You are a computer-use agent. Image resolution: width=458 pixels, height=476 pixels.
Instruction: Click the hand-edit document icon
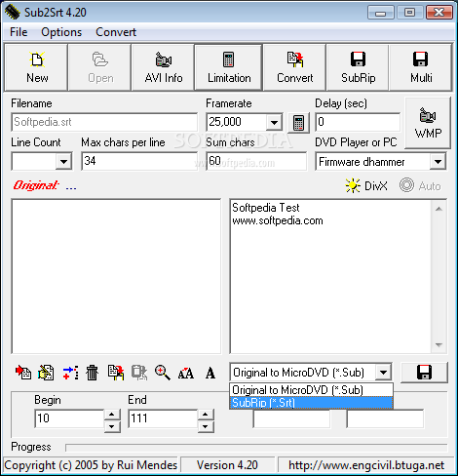click(x=46, y=373)
